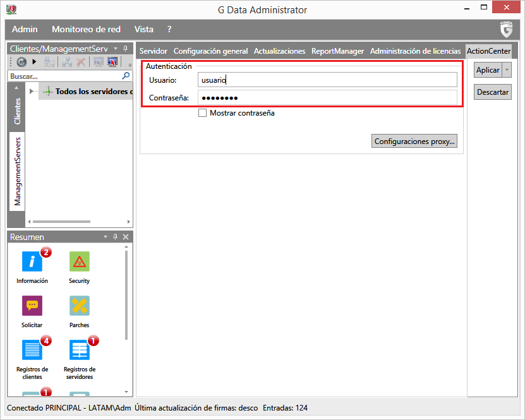The image size is (525, 420).
Task: Click the Resumen panel vertical scrollbar
Action: (126, 297)
